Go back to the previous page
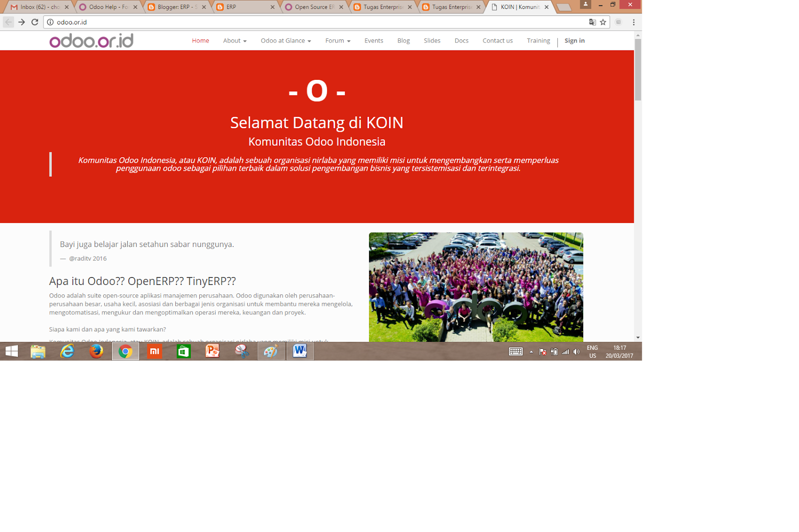Viewport: 799px width, 532px height. [x=8, y=22]
